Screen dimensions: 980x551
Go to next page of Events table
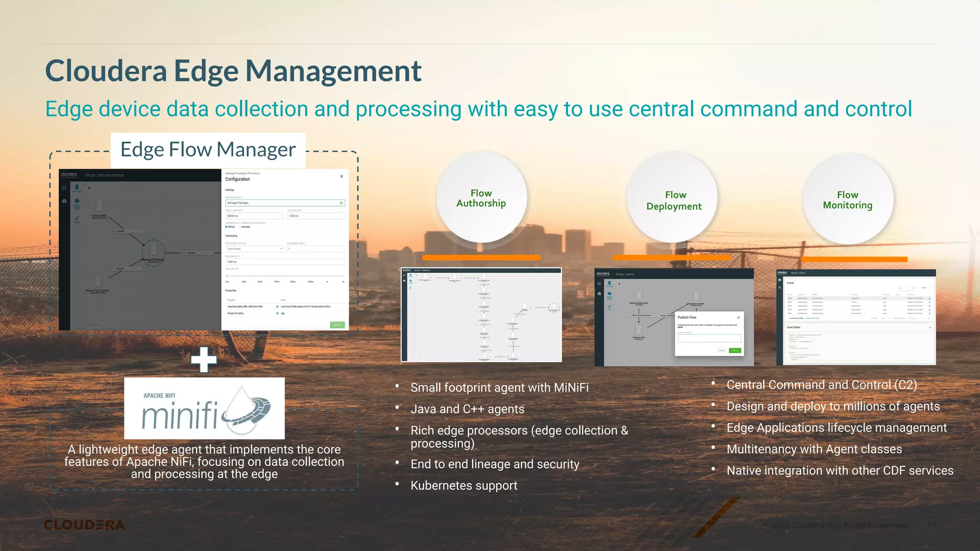(x=925, y=318)
